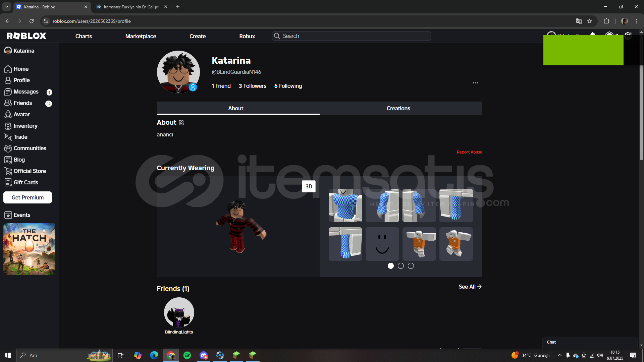The height and width of the screenshot is (362, 644).
Task: Open Marketplace in top navigation
Action: (141, 36)
